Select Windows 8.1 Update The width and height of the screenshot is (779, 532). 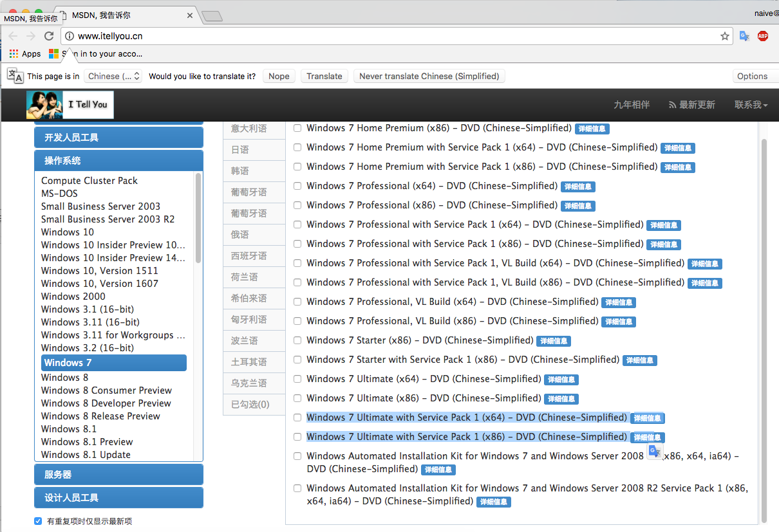(x=86, y=455)
